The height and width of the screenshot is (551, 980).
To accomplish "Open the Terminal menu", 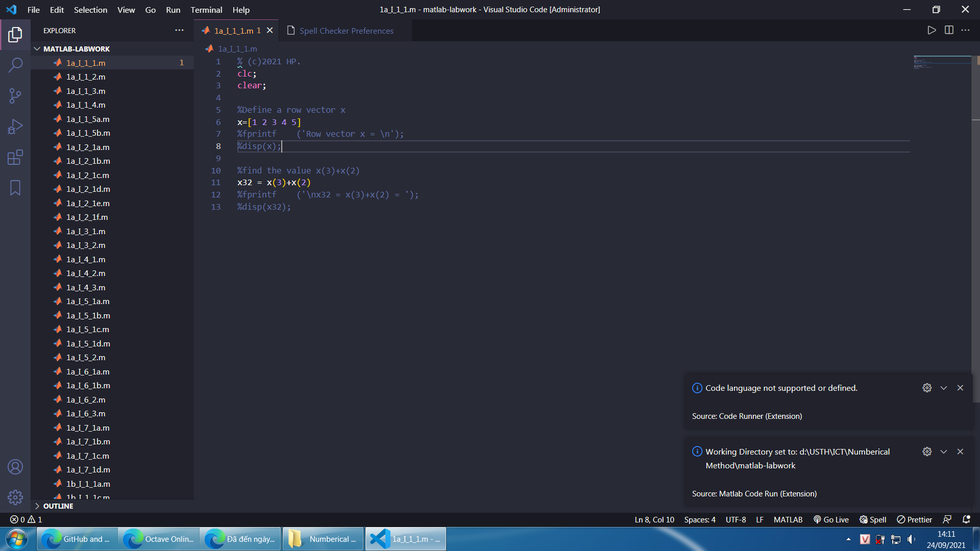I will pos(206,10).
